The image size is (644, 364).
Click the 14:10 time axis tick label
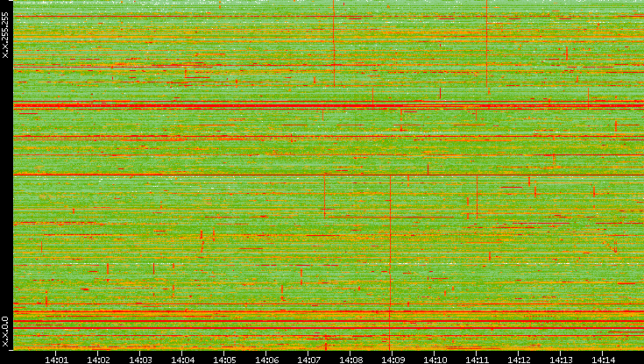435,359
